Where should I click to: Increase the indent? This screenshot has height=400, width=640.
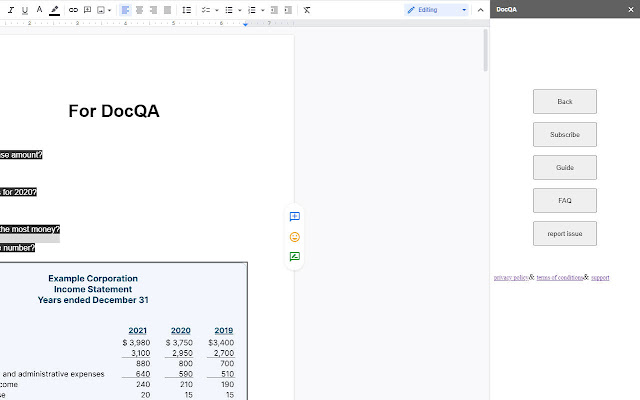pos(288,10)
